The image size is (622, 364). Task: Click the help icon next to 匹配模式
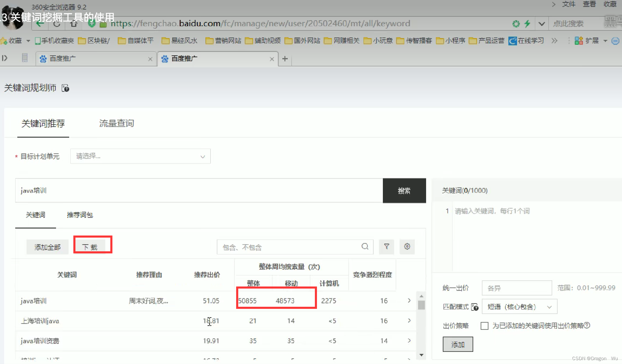tap(475, 307)
